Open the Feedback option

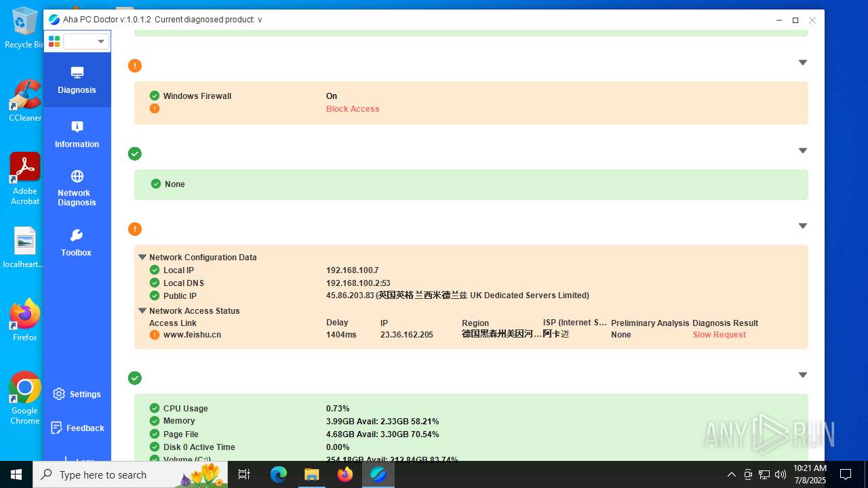coord(77,428)
